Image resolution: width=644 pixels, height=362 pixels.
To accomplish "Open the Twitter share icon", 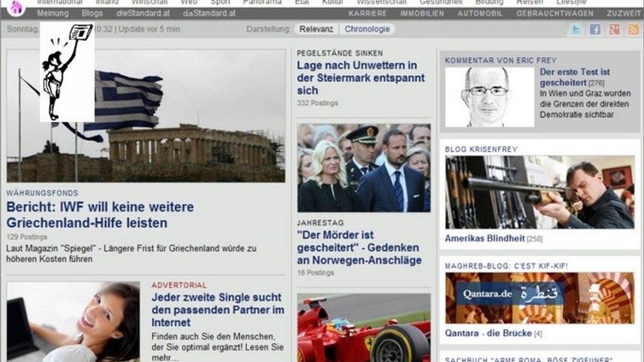I will [x=576, y=29].
